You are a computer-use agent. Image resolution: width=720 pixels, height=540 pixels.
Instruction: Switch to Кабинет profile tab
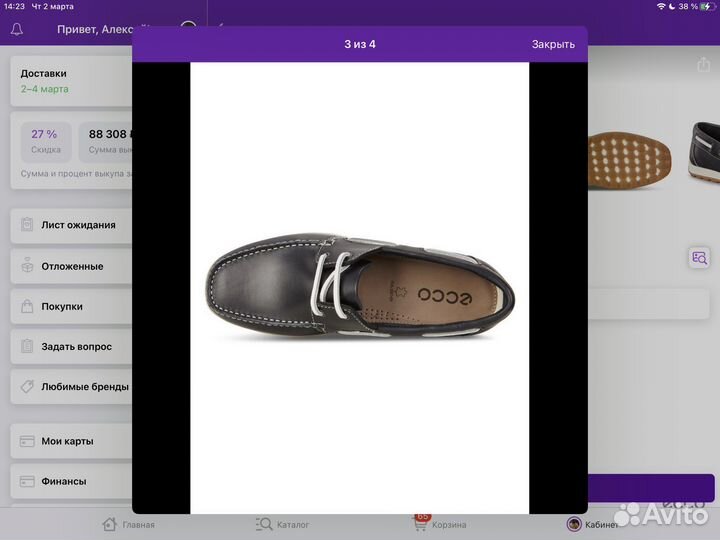coord(592,524)
